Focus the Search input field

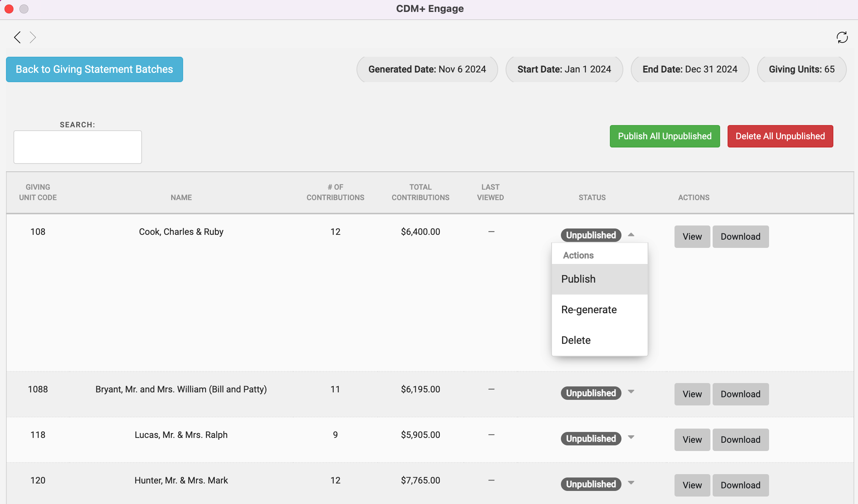point(78,147)
